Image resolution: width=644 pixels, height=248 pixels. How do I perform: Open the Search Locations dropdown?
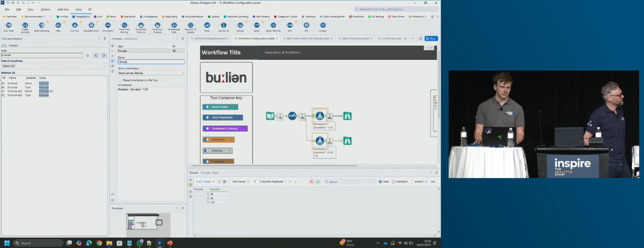coord(54,66)
